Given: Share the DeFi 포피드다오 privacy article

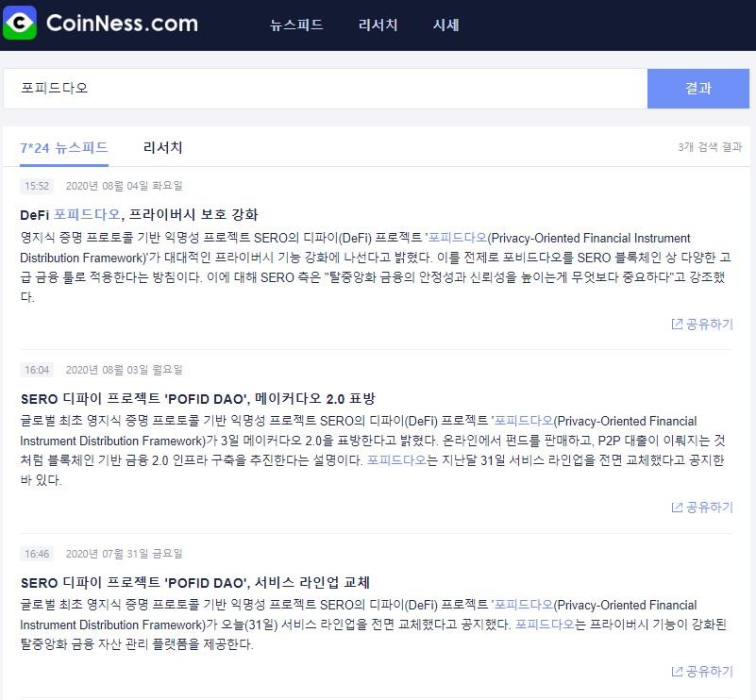Looking at the screenshot, I should click(702, 325).
